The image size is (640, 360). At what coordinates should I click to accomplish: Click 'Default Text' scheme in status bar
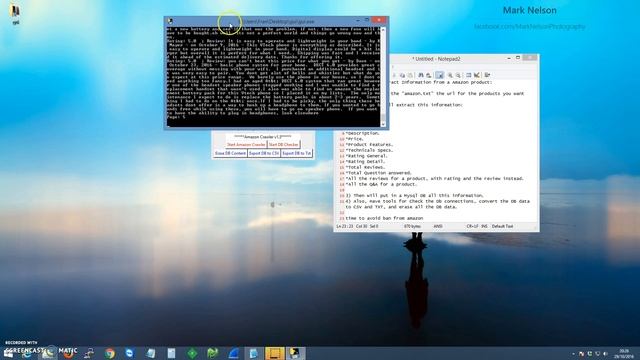(x=502, y=226)
